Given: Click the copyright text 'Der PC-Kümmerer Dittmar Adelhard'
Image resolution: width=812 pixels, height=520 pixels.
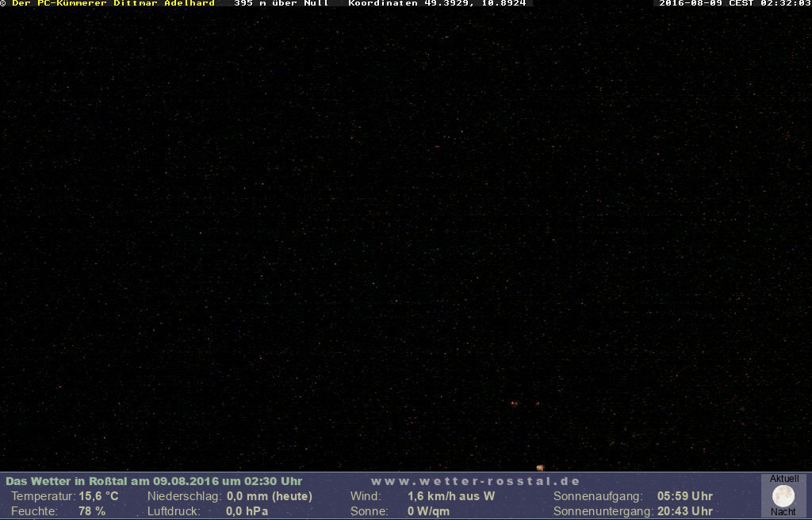Looking at the screenshot, I should [113, 3].
